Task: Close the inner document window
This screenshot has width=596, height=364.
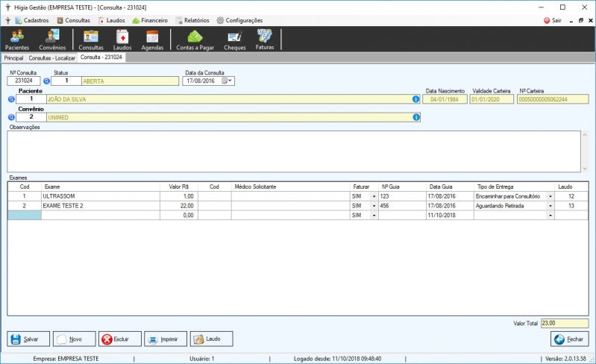Action: click(591, 21)
